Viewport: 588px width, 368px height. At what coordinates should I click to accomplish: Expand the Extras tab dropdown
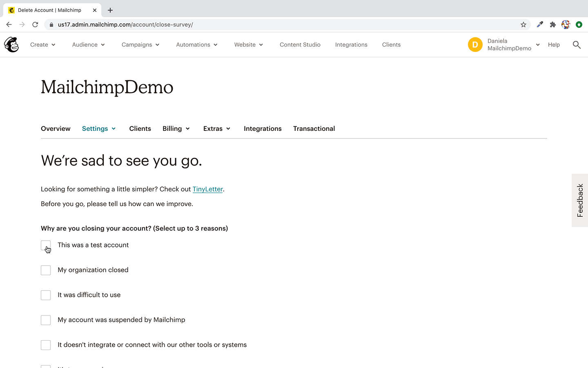point(217,128)
